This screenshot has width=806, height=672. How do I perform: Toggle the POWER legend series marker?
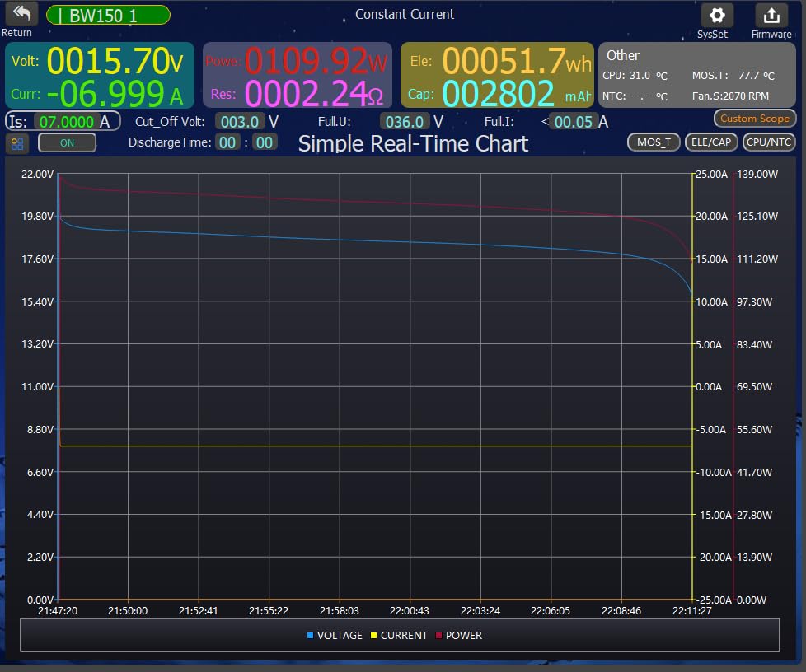[x=438, y=636]
